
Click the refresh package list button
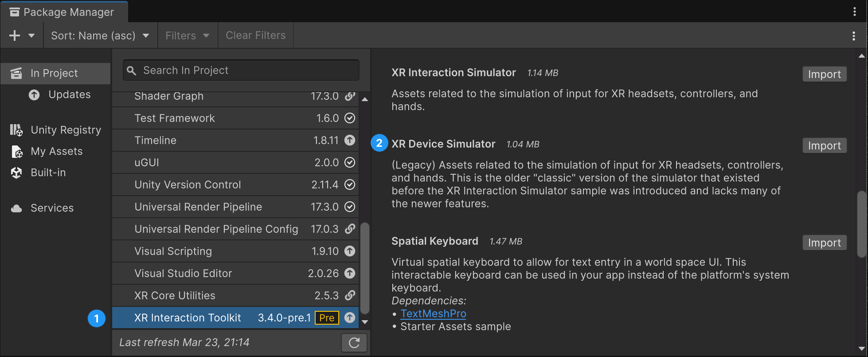[x=354, y=343]
